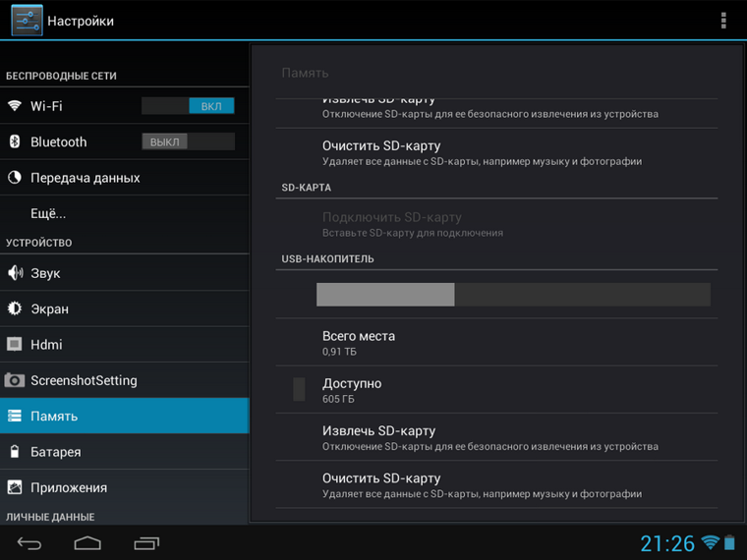The width and height of the screenshot is (747, 560).
Task: Tap the apps icon next to Приложения
Action: [x=15, y=487]
